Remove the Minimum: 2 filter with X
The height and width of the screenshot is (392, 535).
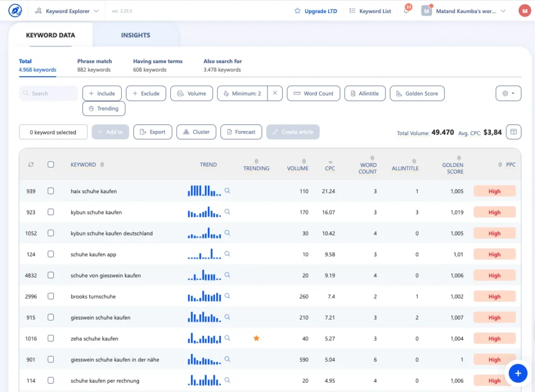coord(274,93)
